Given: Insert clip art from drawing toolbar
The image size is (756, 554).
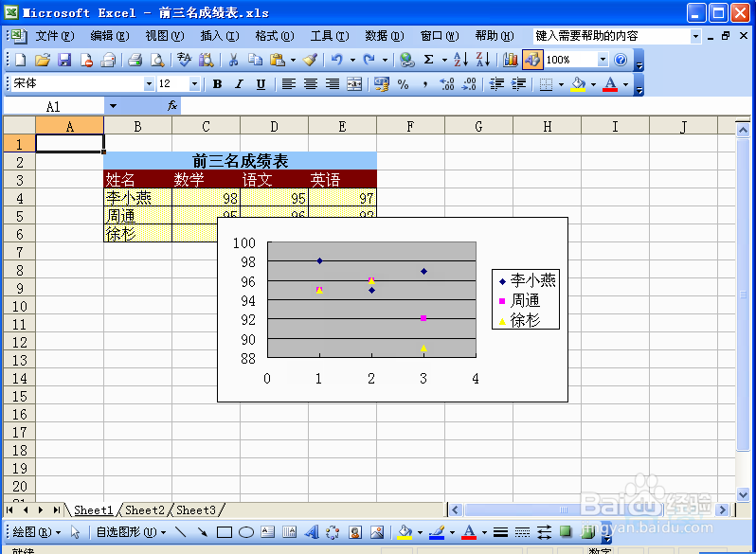Looking at the screenshot, I should point(355,532).
